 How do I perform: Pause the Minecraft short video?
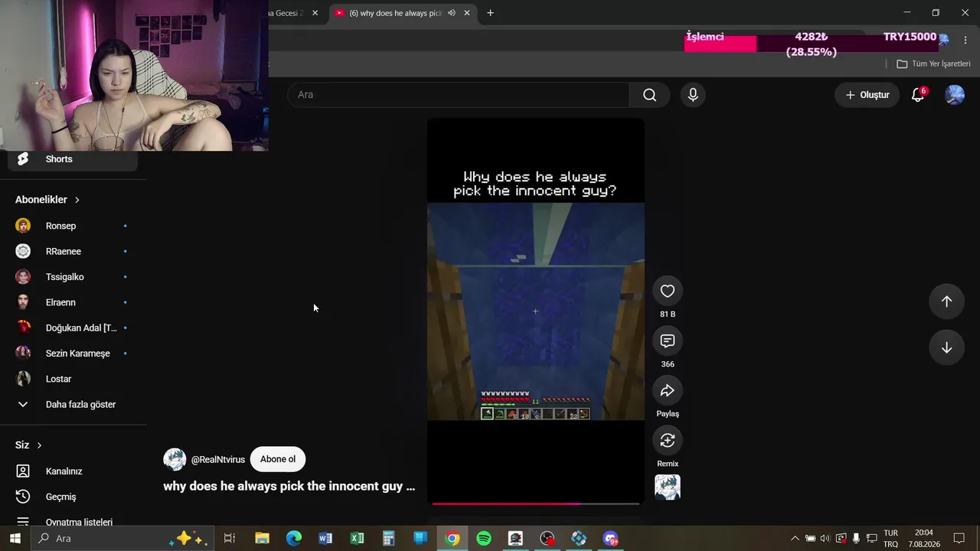click(x=535, y=311)
